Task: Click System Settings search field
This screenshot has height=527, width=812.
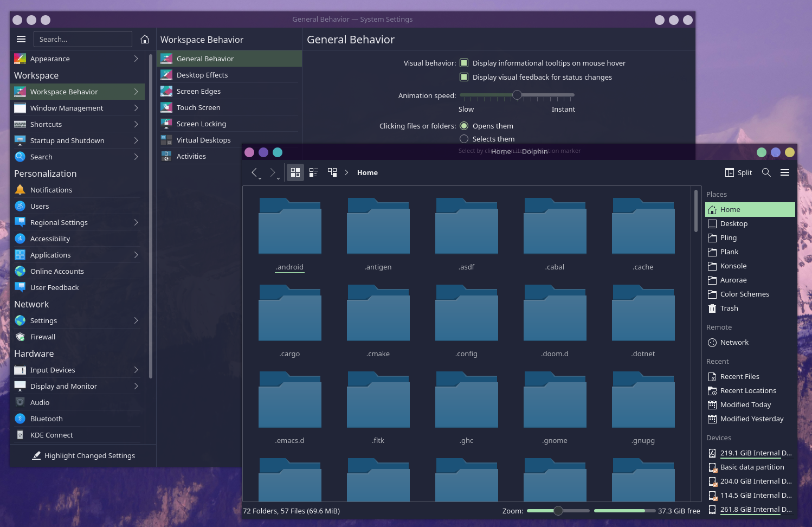Action: (x=83, y=39)
